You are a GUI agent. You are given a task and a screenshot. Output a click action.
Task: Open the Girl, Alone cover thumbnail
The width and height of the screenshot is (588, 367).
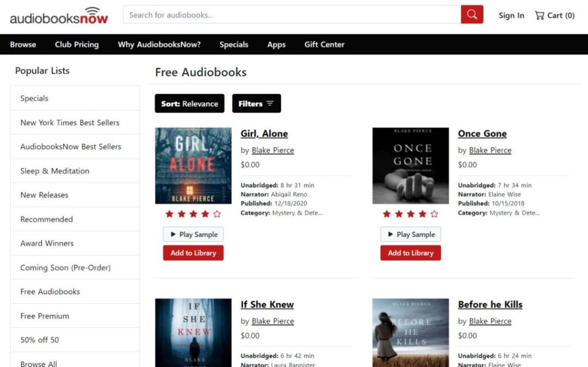[193, 165]
